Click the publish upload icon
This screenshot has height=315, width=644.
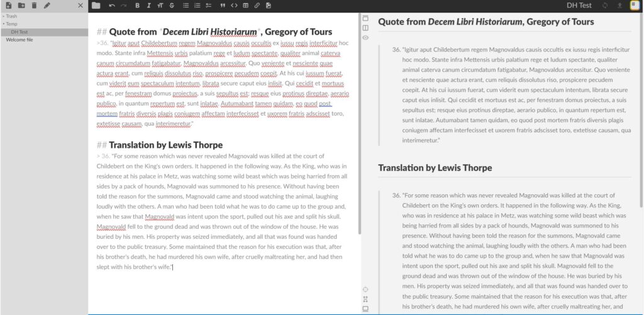(x=619, y=5)
